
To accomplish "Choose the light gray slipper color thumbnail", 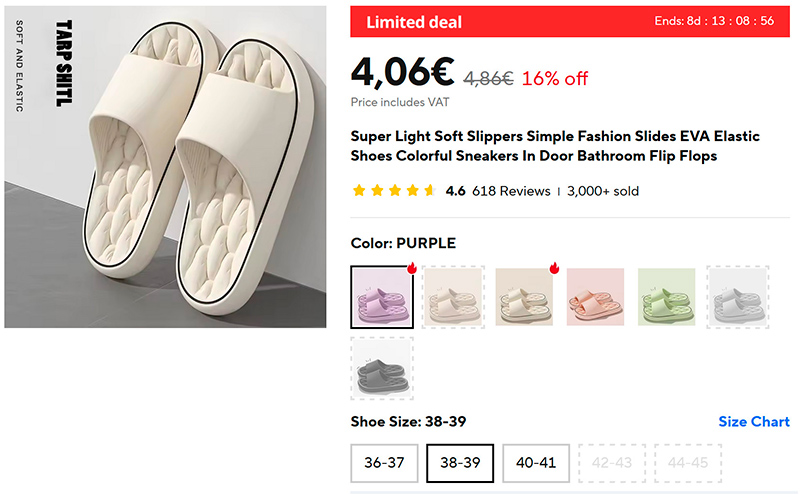I will [x=738, y=297].
